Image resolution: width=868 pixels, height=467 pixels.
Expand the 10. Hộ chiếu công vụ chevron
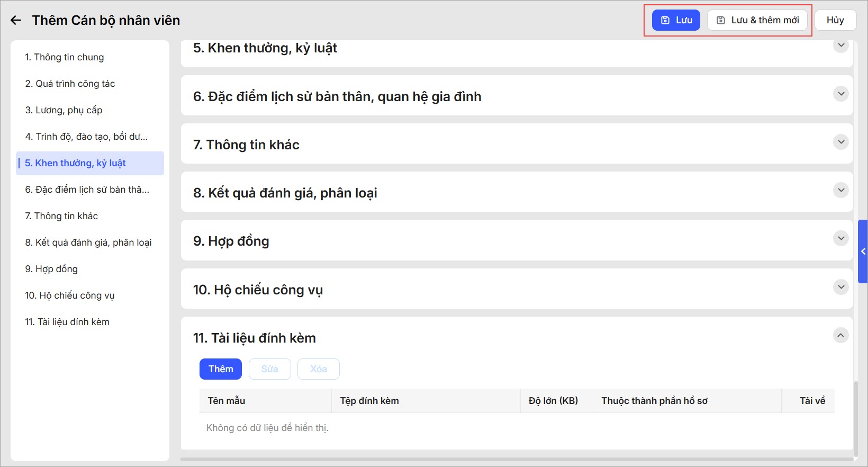pos(841,287)
